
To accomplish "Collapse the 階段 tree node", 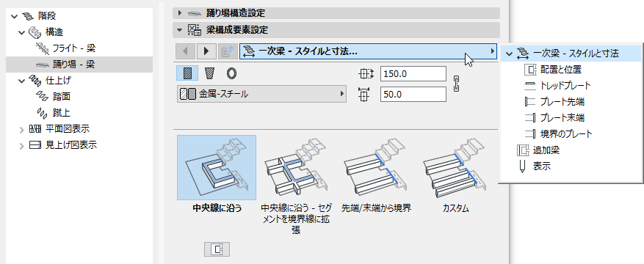I will [x=15, y=16].
